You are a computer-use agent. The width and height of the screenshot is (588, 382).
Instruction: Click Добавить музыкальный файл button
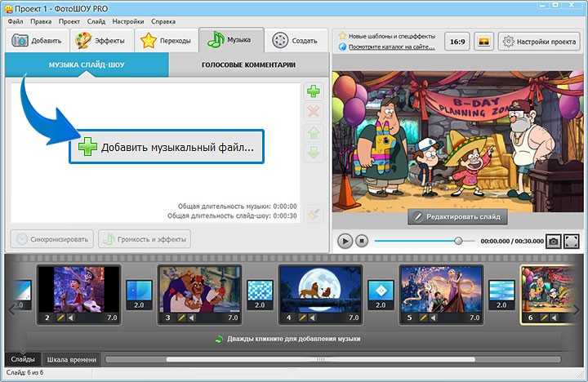(167, 147)
